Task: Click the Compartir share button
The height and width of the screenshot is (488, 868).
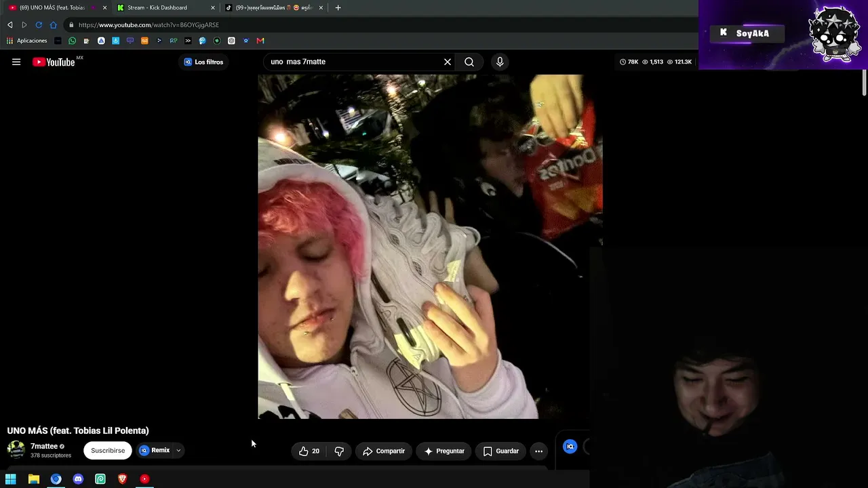Action: click(384, 451)
